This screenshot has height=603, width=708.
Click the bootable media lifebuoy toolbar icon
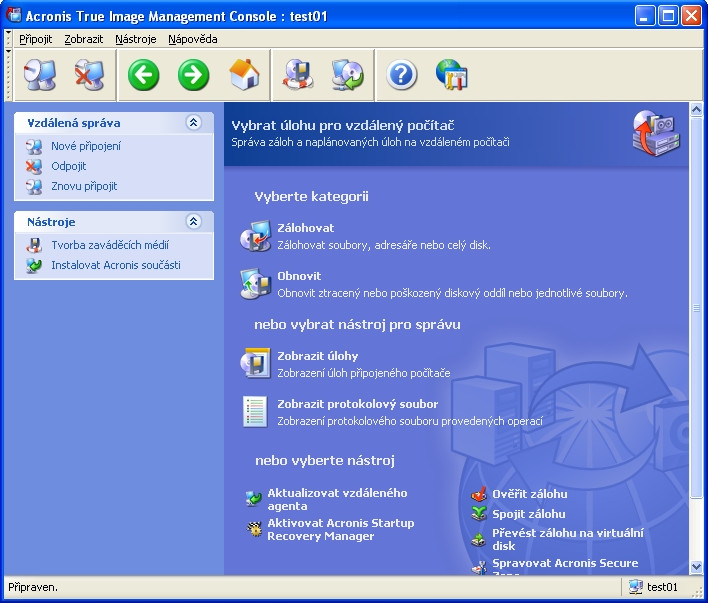[x=298, y=75]
